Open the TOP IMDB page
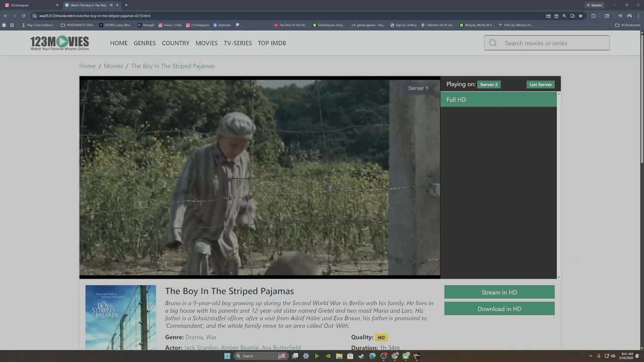This screenshot has height=362, width=644. pos(272,43)
